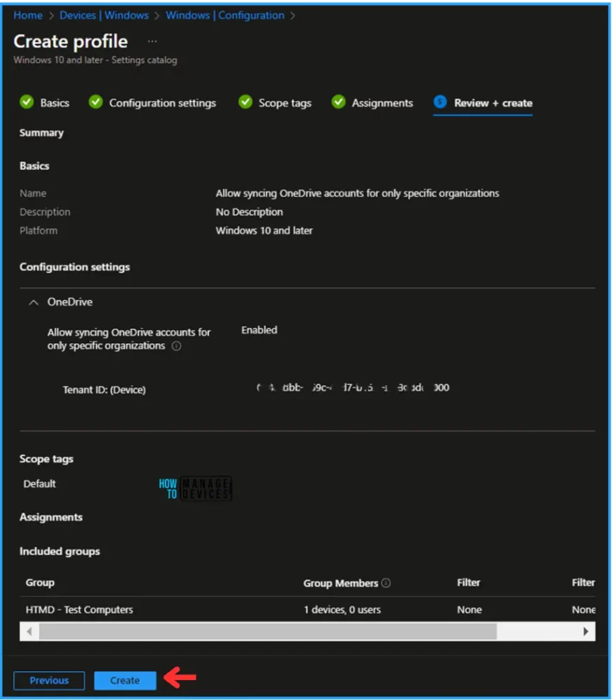
Task: Click the 'Windows 10 and later' platform value
Action: [264, 231]
